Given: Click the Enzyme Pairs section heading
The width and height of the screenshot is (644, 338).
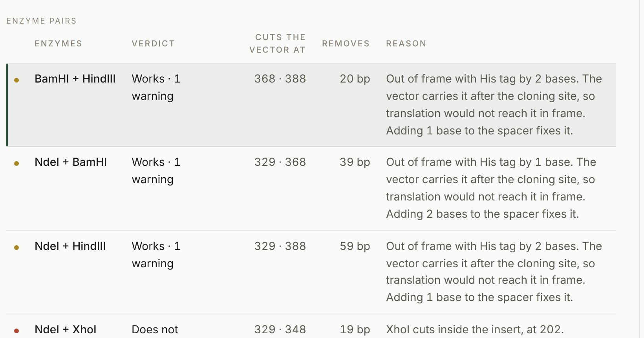Looking at the screenshot, I should pyautogui.click(x=42, y=21).
